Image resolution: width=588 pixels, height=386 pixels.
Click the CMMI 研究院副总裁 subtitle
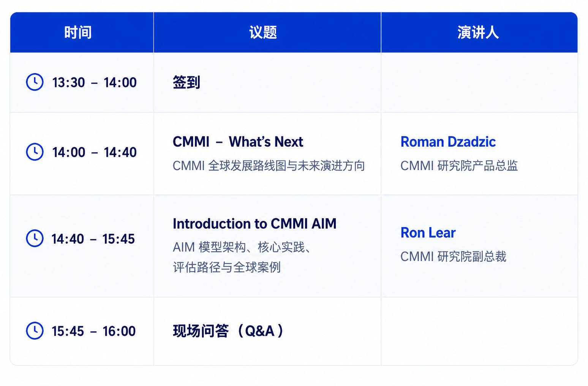[454, 256]
